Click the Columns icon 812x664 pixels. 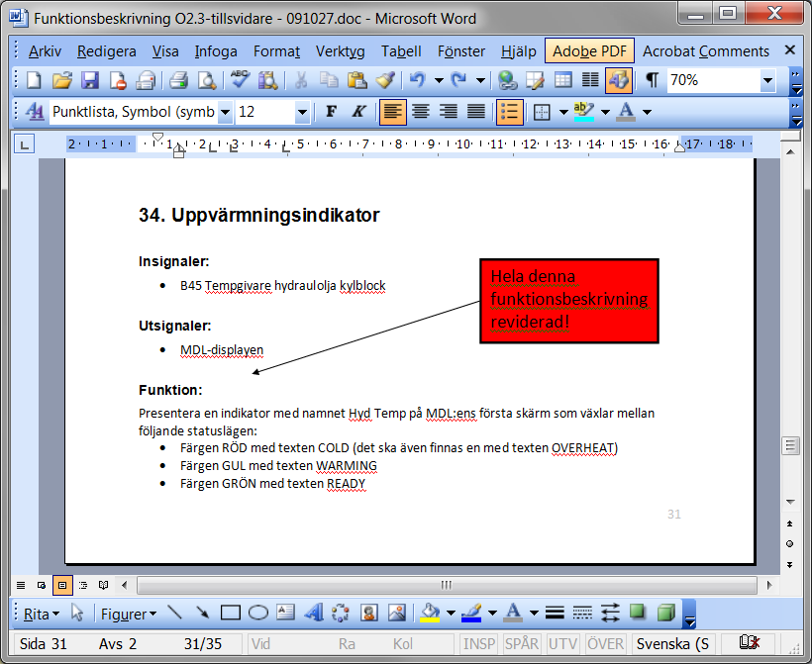tap(590, 81)
